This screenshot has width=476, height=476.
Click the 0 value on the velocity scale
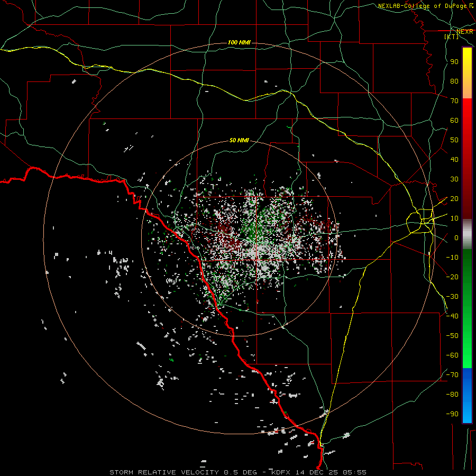[456, 238]
